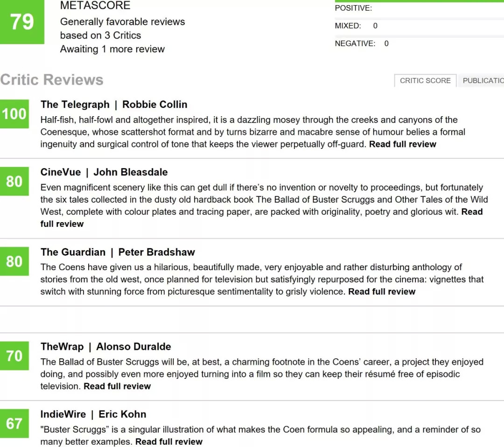Click the 80 score badge beside The Guardian
The width and height of the screenshot is (504, 447).
pyautogui.click(x=14, y=261)
